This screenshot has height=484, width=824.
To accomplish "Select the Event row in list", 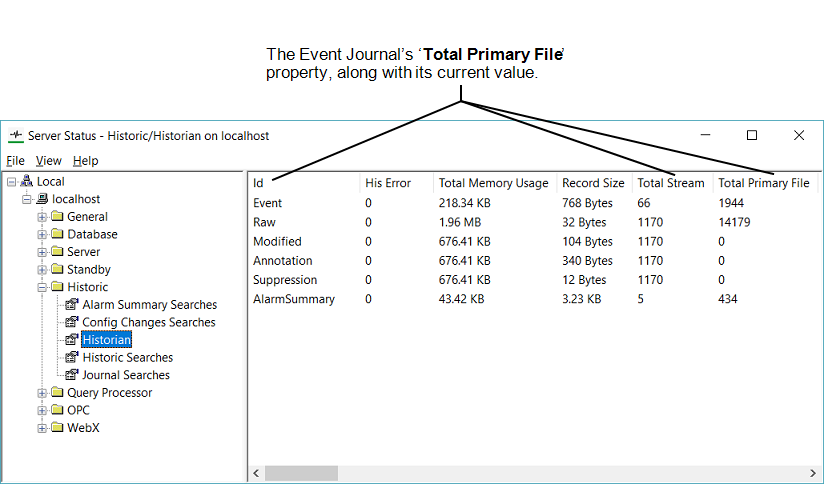I will 267,203.
